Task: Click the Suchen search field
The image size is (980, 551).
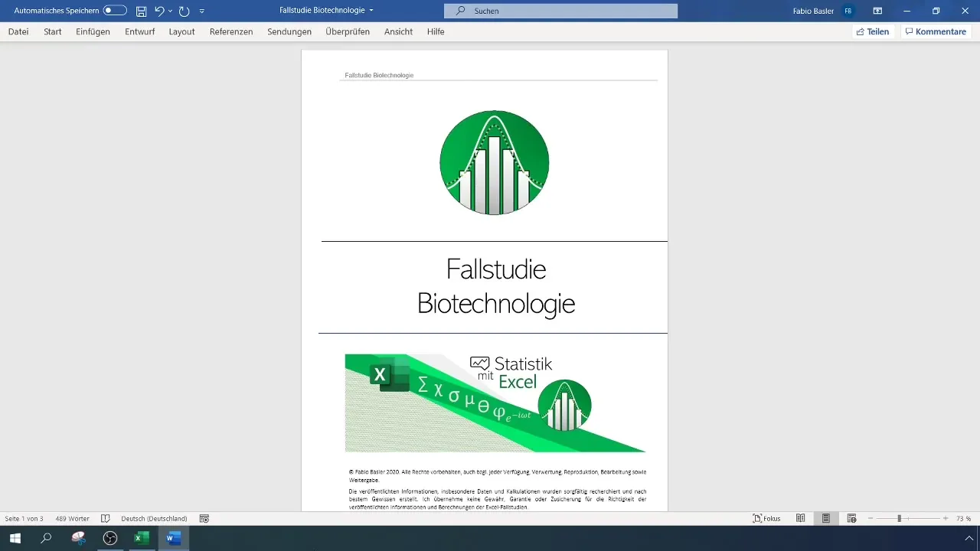Action: [x=560, y=11]
